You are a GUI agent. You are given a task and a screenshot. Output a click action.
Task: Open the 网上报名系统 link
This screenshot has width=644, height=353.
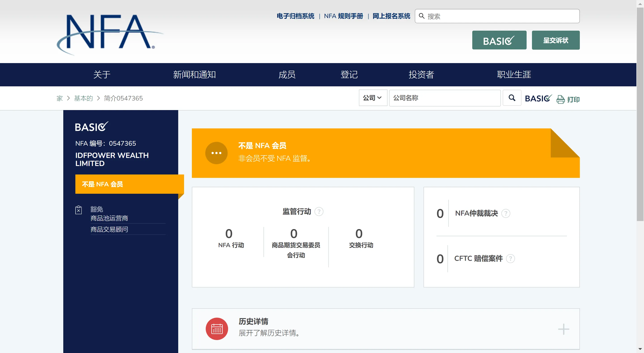[391, 16]
